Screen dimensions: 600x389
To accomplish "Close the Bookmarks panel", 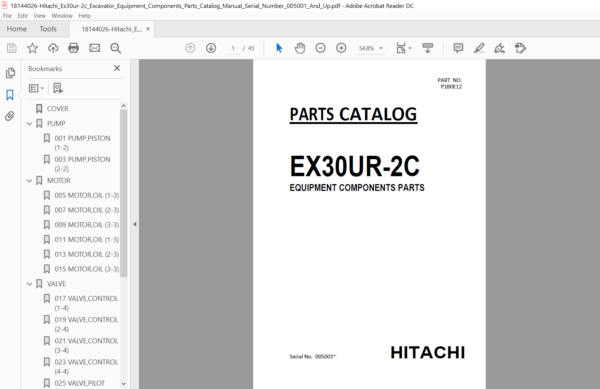I will 117,68.
